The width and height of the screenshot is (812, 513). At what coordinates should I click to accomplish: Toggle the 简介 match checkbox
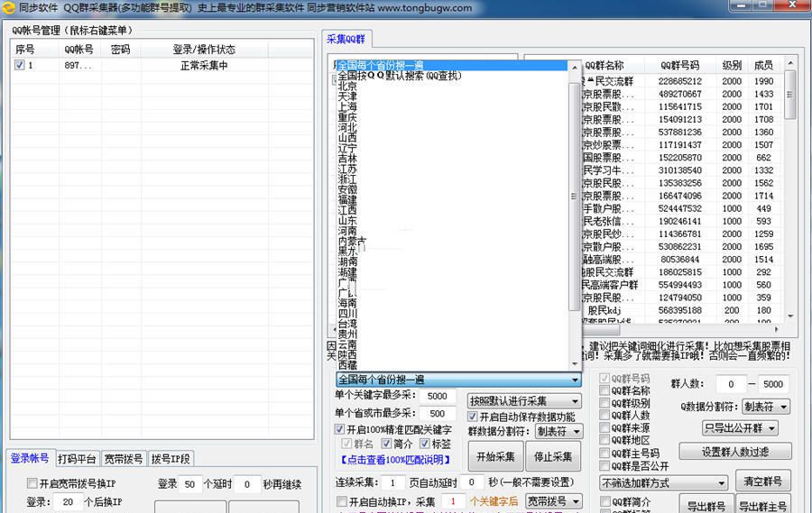pyautogui.click(x=386, y=444)
